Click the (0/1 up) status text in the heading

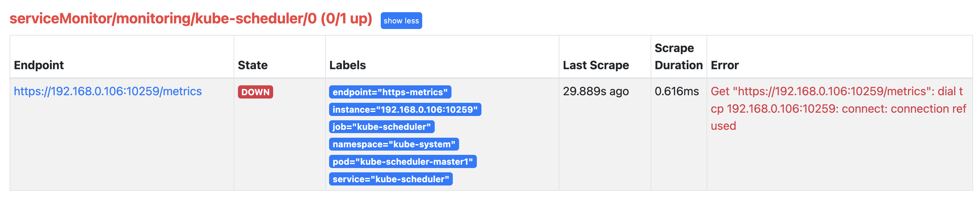coord(346,19)
